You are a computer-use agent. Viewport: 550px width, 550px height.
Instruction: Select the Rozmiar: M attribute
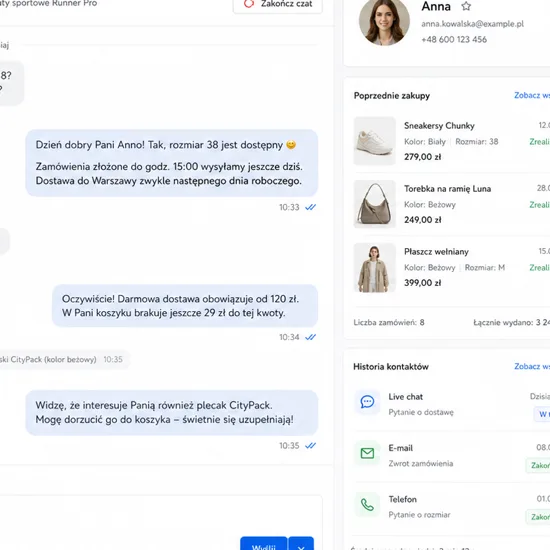(x=485, y=268)
